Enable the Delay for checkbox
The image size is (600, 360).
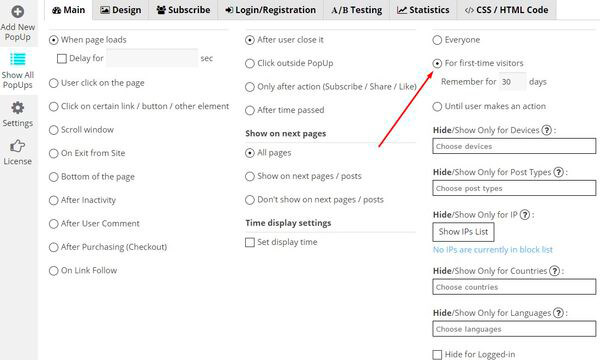[62, 59]
